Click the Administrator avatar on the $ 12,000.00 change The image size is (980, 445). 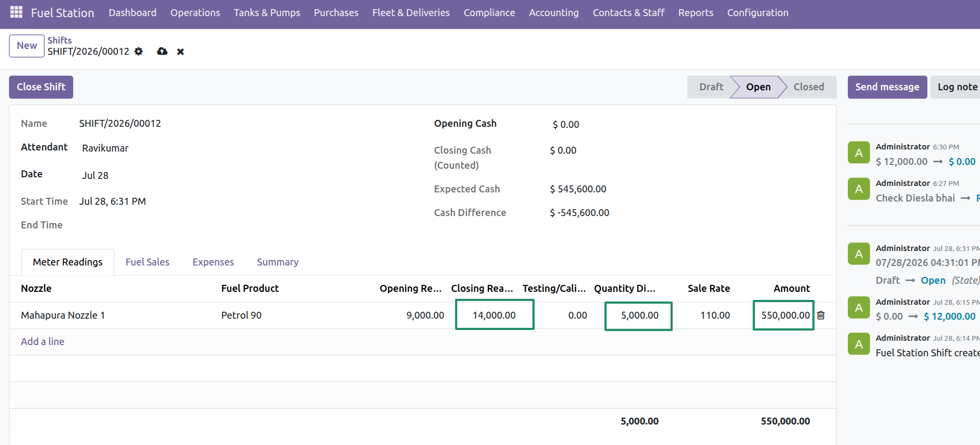(859, 308)
